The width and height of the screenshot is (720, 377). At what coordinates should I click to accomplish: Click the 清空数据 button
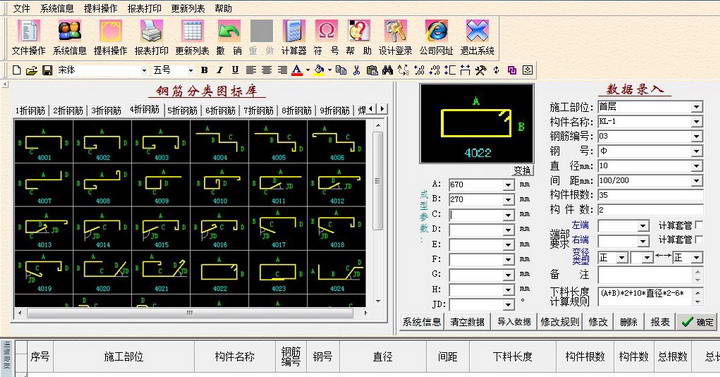click(x=467, y=322)
